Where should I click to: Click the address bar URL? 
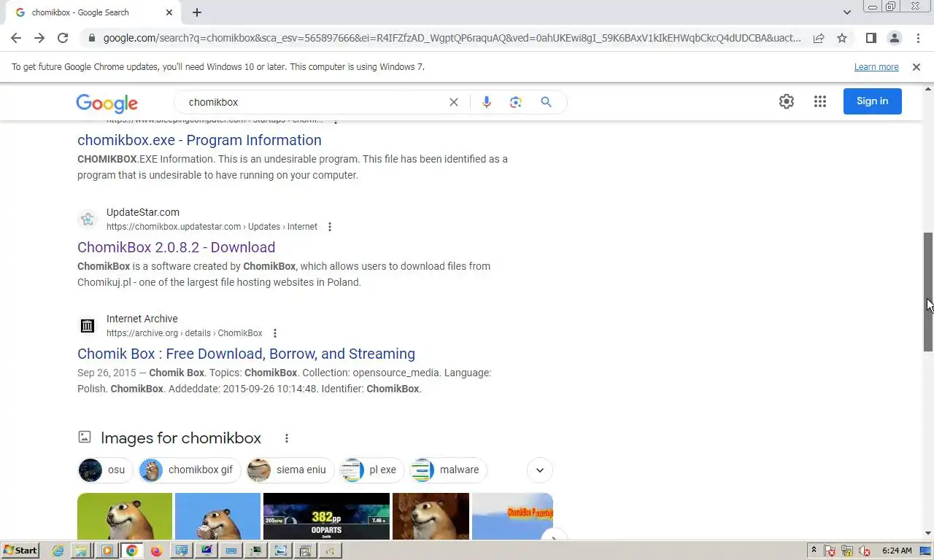click(x=451, y=38)
